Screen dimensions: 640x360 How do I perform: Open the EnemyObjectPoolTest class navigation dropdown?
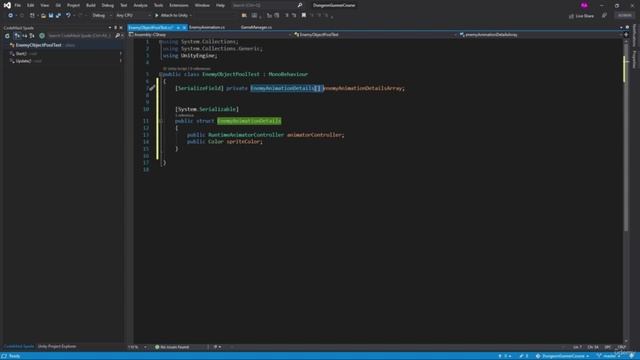coord(375,35)
